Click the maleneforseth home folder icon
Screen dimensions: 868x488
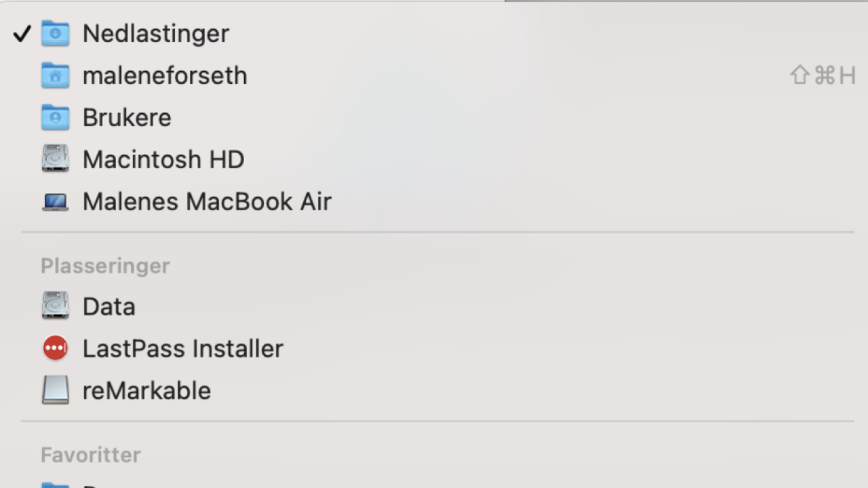point(55,75)
